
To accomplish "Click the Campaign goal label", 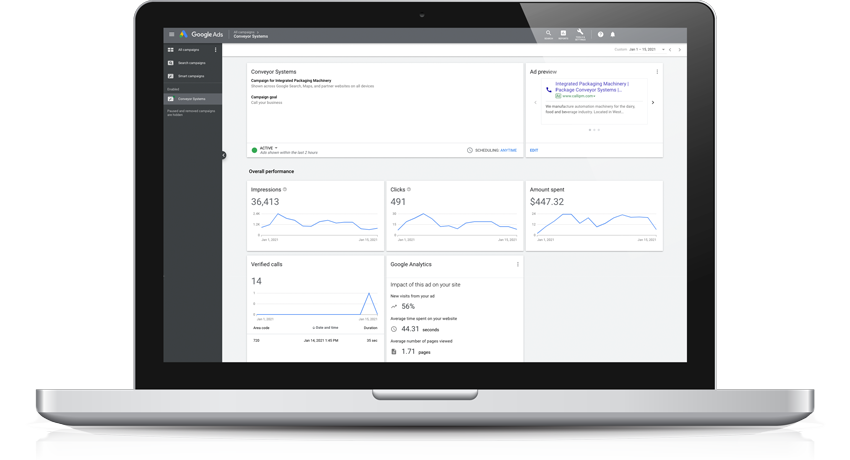I will [263, 97].
